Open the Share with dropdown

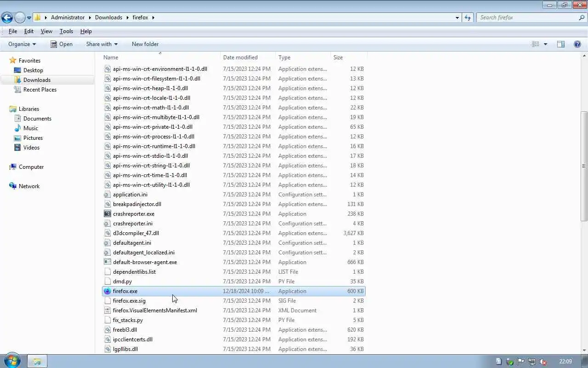[x=102, y=44]
